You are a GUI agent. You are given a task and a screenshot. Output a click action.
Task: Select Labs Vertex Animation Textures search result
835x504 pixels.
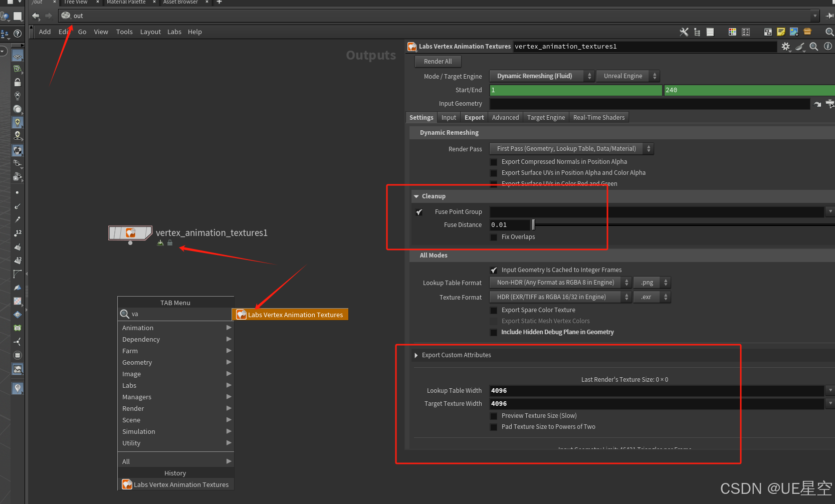[291, 315]
